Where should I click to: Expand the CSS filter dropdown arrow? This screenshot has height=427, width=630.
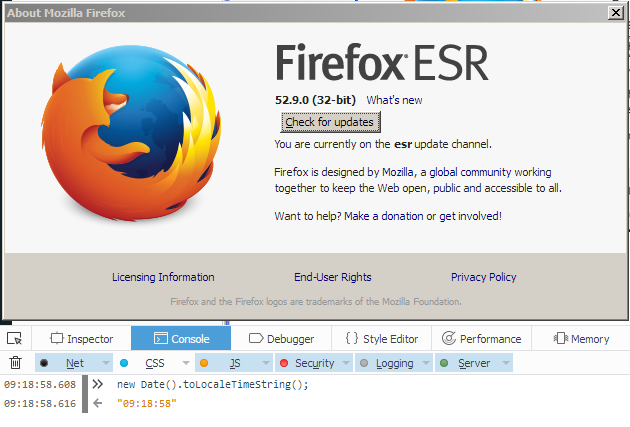coord(186,363)
